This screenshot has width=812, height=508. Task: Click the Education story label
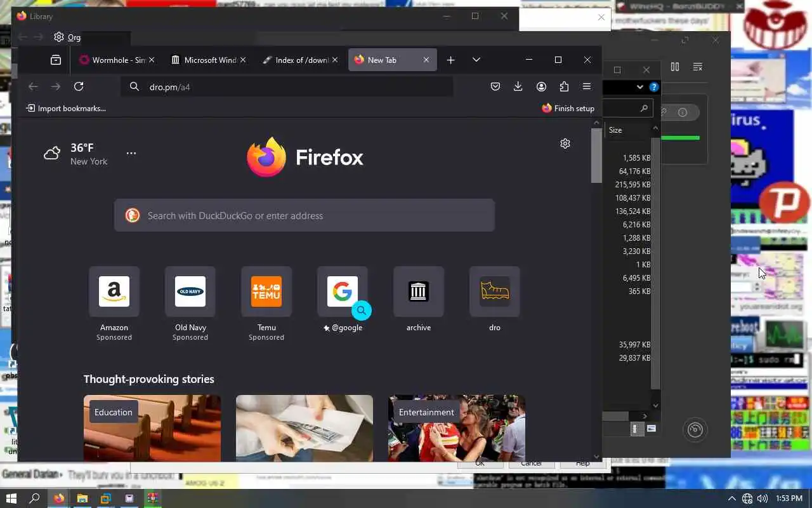pyautogui.click(x=114, y=412)
